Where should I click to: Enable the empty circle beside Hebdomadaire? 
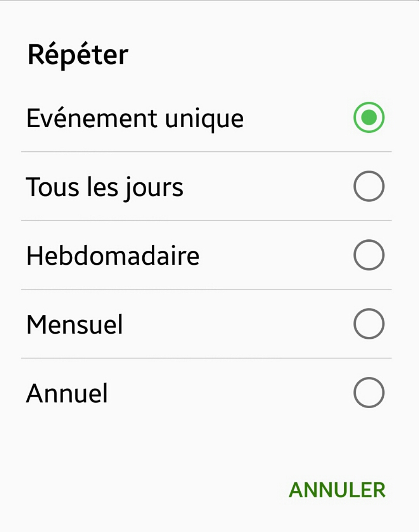pyautogui.click(x=369, y=255)
